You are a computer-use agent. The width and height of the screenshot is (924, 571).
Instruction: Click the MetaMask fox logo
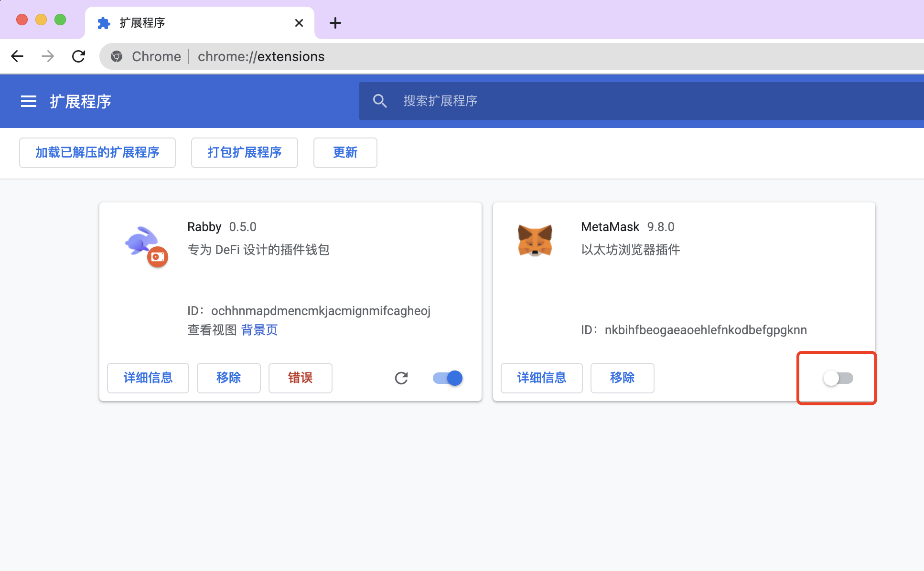pyautogui.click(x=535, y=240)
